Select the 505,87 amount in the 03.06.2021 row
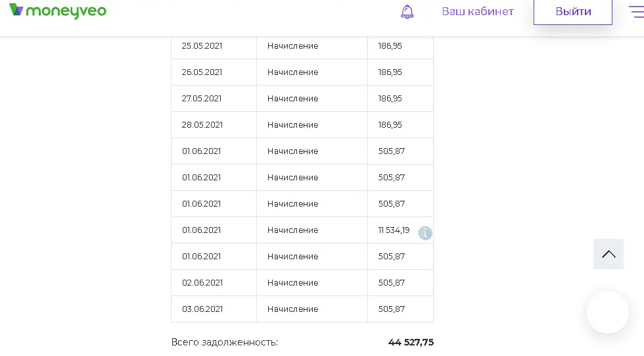This screenshot has width=644, height=356. 392,309
